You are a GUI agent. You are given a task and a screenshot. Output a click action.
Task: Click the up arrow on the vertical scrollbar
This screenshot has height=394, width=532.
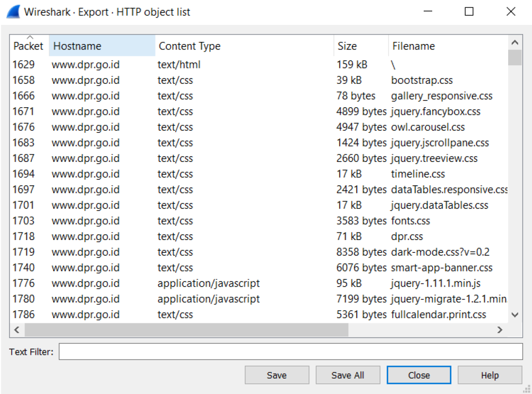pos(515,41)
